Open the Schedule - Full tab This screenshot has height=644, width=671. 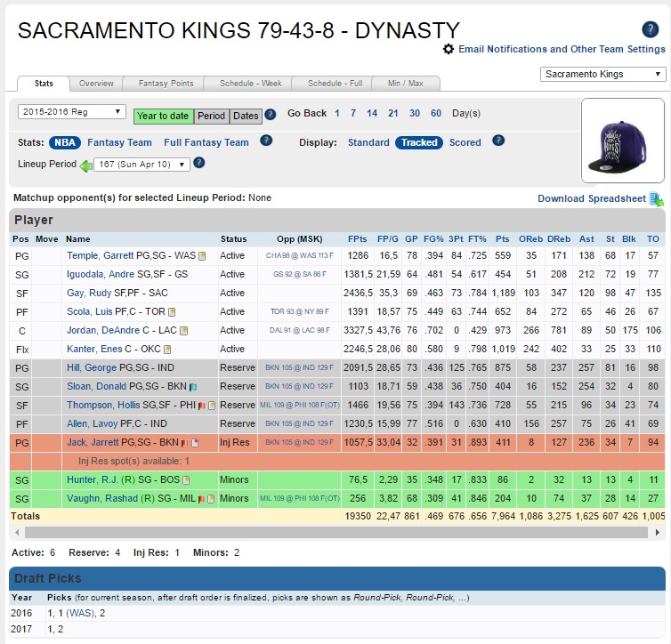335,84
